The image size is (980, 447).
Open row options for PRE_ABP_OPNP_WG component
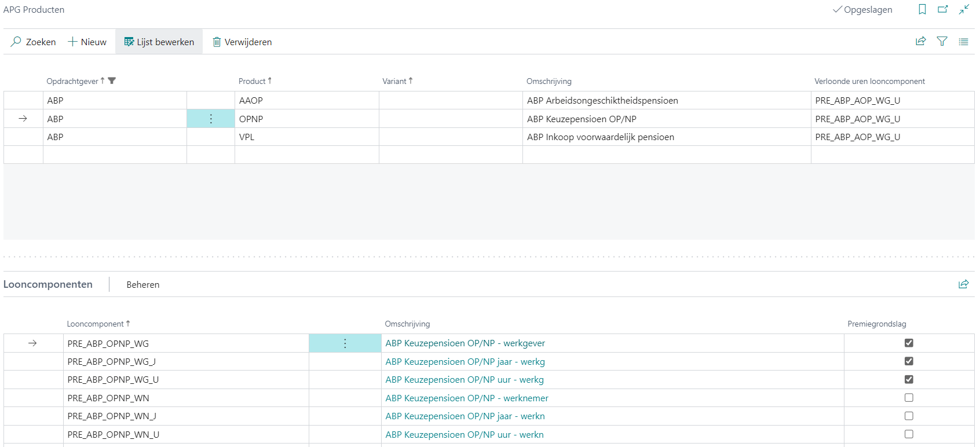(x=345, y=343)
